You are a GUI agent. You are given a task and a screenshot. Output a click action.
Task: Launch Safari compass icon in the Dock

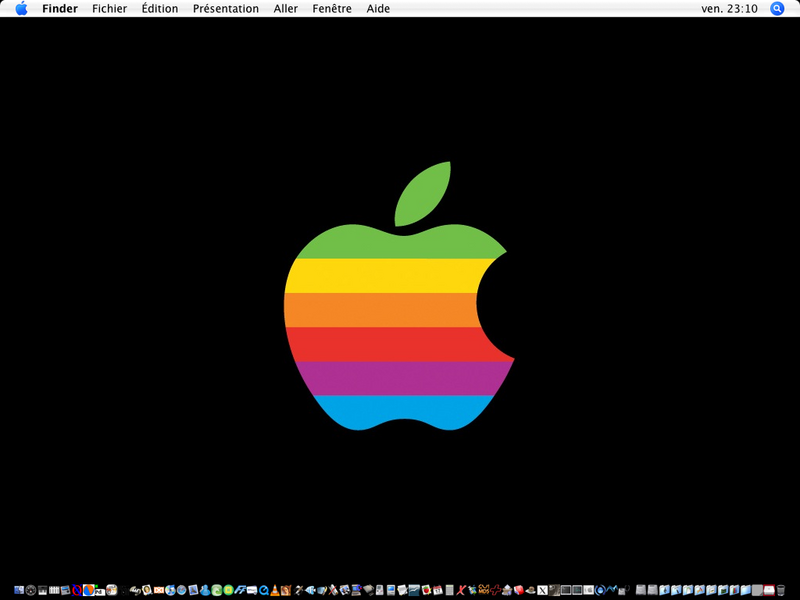pyautogui.click(x=181, y=590)
